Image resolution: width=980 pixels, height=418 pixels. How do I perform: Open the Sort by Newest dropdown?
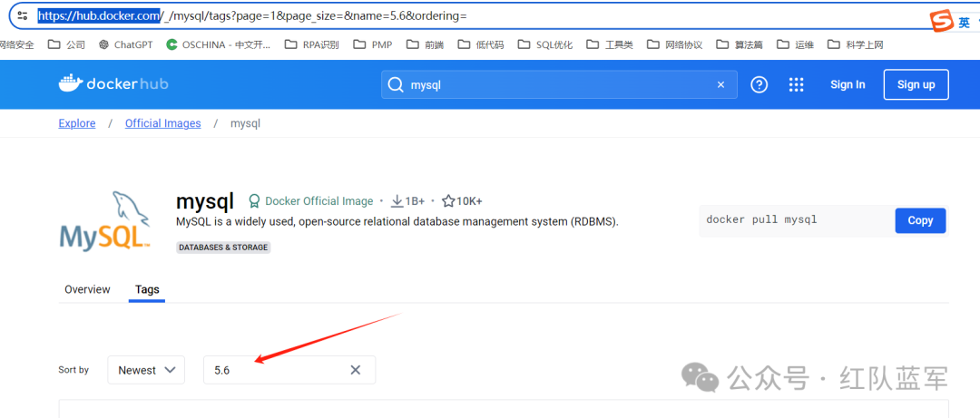pos(146,370)
